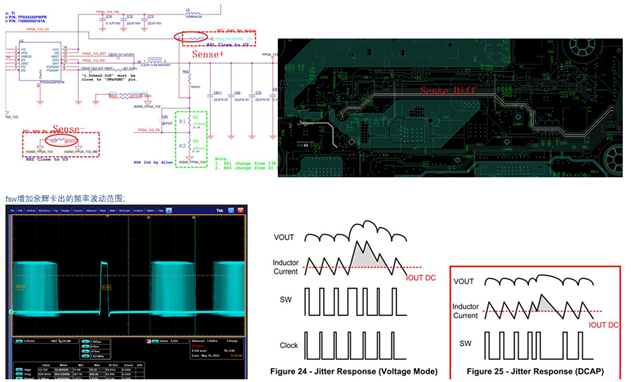Screen dimensions: 640x382
Task: Open the File menu in oscilloscope window
Action: (x=12, y=211)
